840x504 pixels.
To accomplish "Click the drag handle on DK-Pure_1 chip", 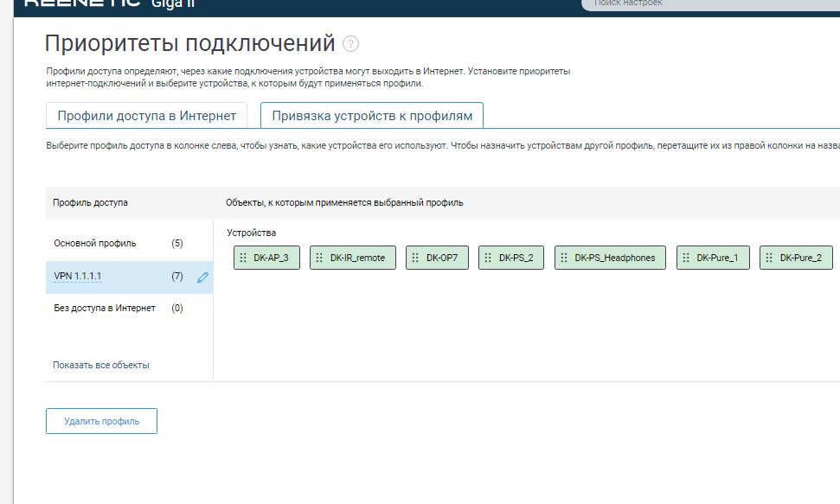I will [686, 258].
